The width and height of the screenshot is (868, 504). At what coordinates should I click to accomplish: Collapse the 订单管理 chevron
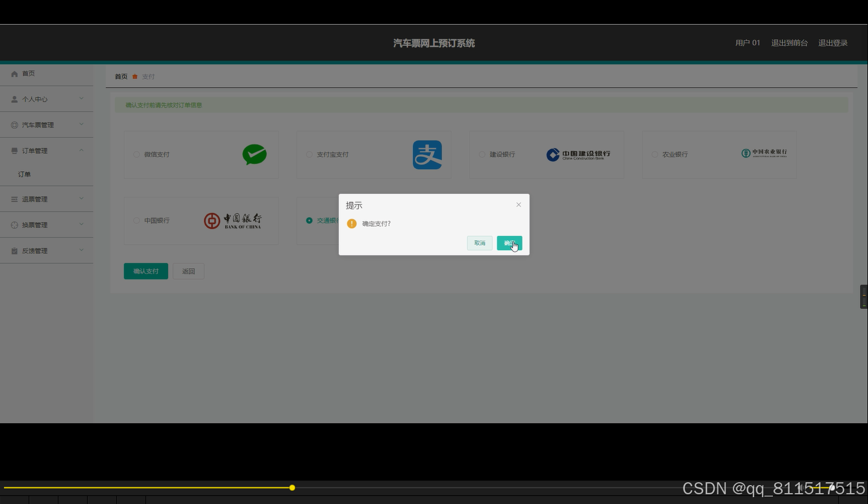(81, 150)
